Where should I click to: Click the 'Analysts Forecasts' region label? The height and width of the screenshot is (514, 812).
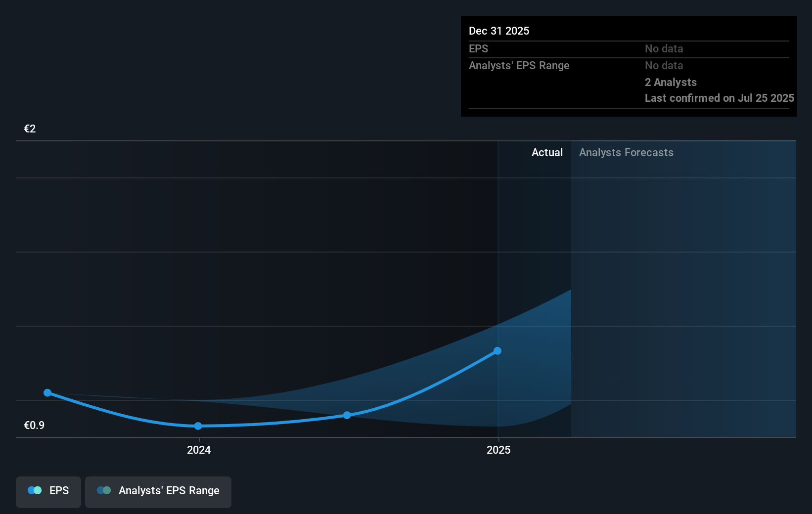point(626,153)
